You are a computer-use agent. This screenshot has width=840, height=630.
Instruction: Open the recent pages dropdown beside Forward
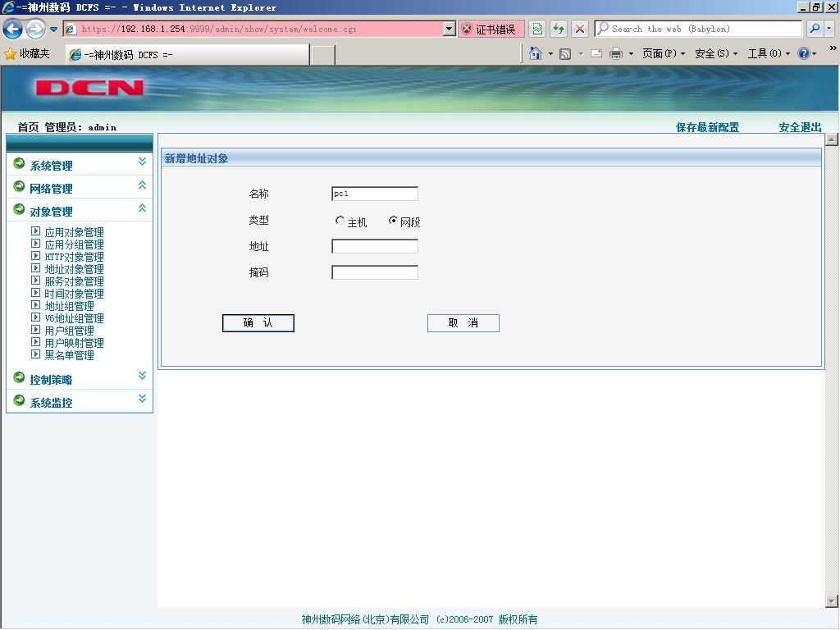point(53,30)
